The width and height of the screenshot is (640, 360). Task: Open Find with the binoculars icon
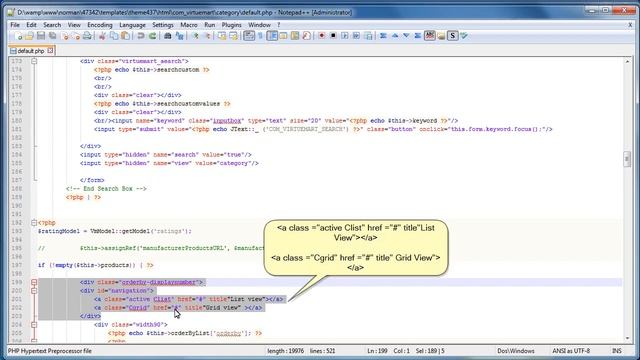pos(167,36)
